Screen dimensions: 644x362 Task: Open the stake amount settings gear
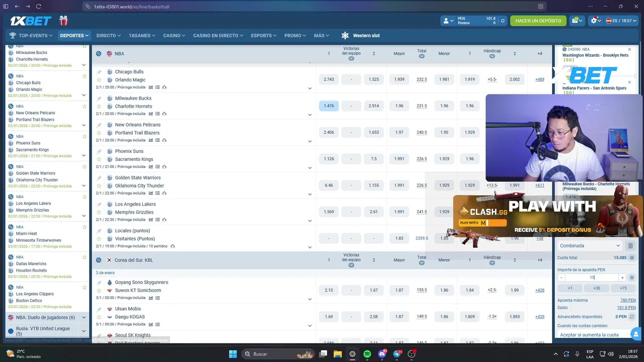(x=632, y=278)
